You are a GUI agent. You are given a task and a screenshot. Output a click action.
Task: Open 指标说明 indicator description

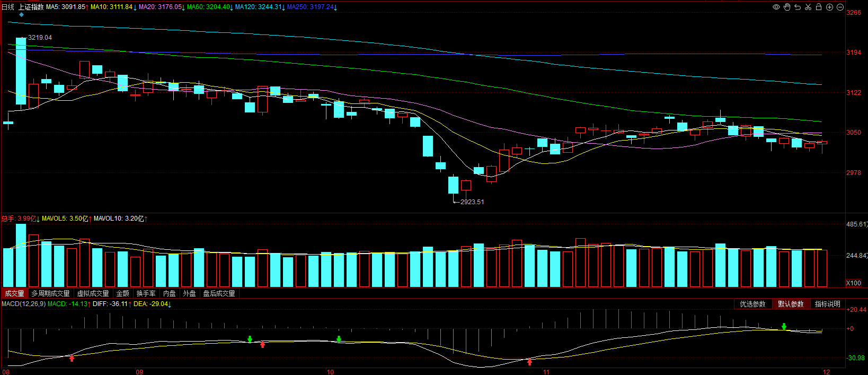click(x=827, y=304)
